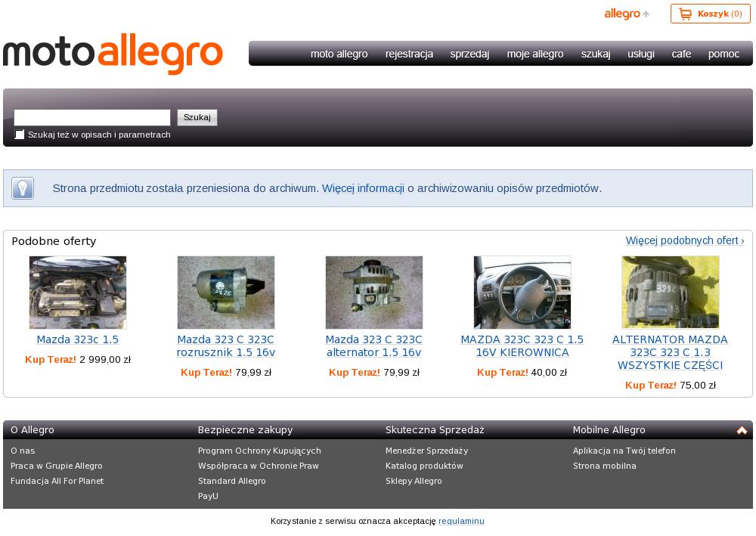Open 'Menedżer Sprzedaży' footer link

(426, 451)
